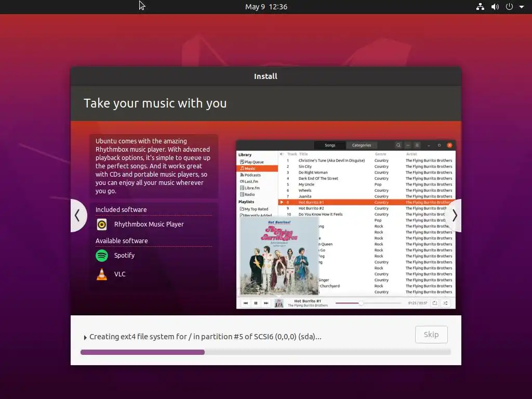
Task: Click the power icon in the top bar
Action: (509, 7)
